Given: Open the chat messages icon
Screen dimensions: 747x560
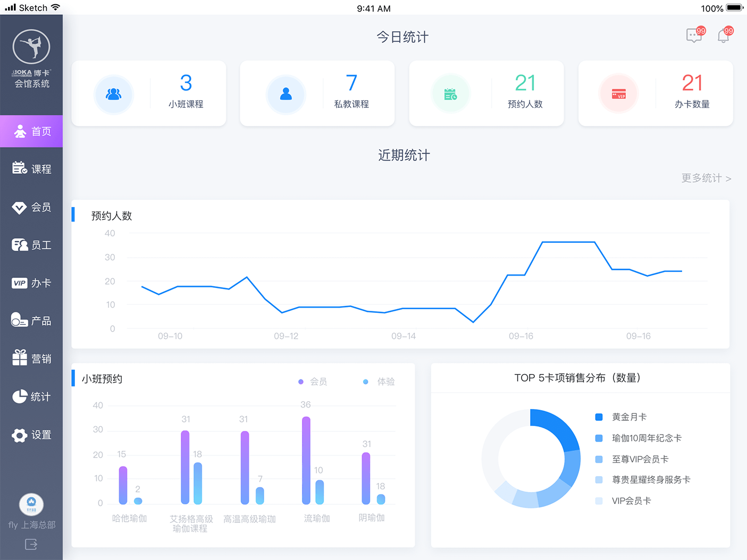Looking at the screenshot, I should coord(694,36).
